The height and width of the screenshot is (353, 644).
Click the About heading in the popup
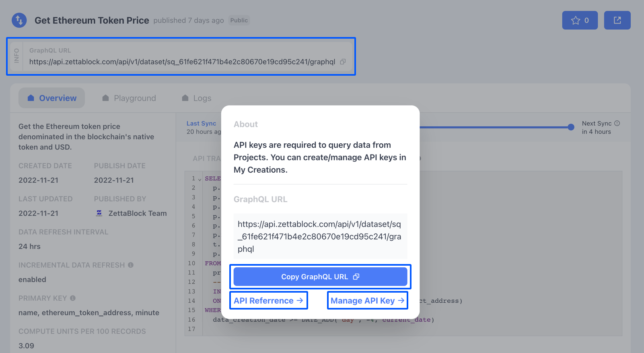tap(246, 124)
